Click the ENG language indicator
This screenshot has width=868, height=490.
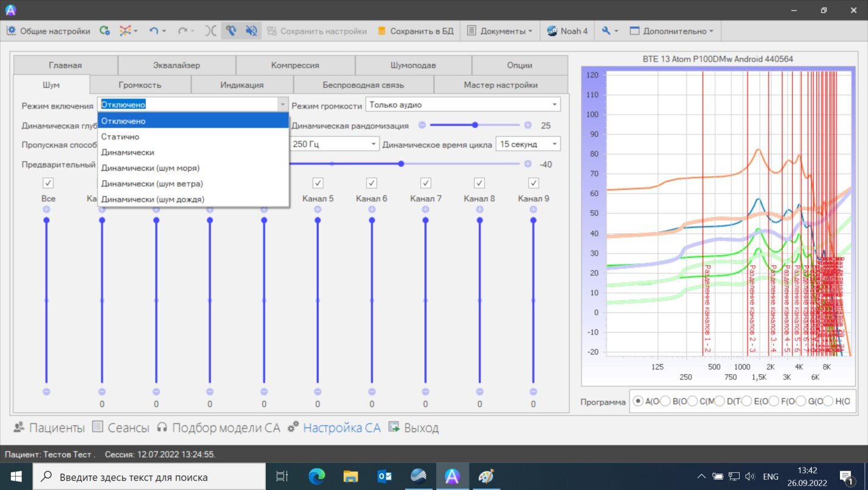[x=771, y=477]
